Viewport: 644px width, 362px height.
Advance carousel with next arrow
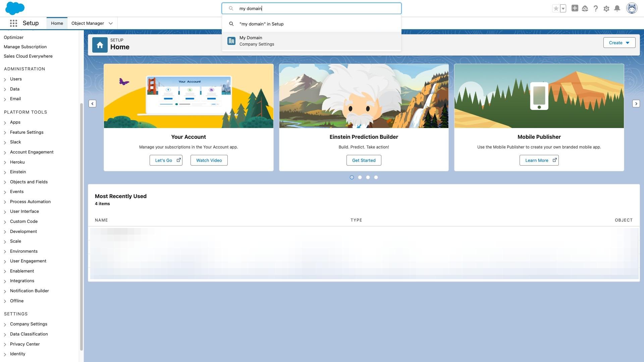pyautogui.click(x=636, y=104)
